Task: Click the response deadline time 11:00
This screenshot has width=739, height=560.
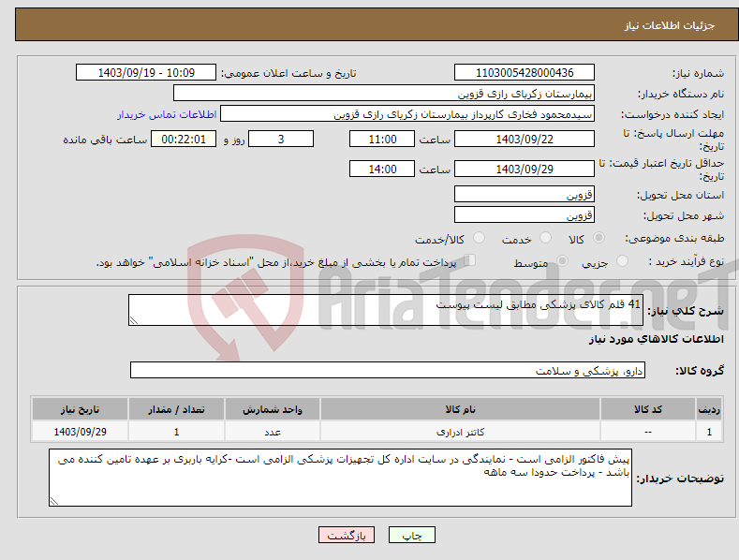Action: (382, 139)
